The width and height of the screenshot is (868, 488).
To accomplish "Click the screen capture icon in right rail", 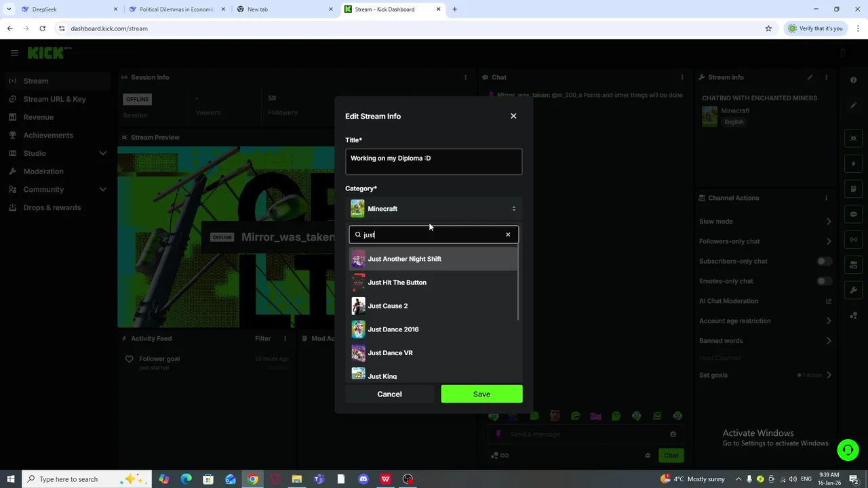I will [x=854, y=138].
